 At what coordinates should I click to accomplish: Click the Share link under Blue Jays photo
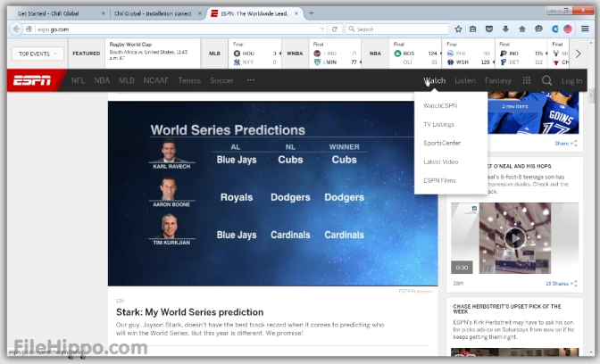click(562, 144)
